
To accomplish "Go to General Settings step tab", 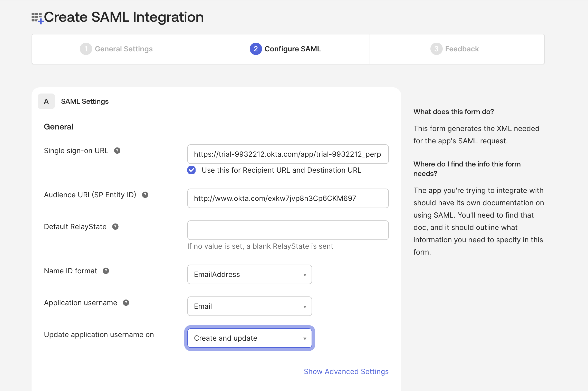I will (117, 49).
